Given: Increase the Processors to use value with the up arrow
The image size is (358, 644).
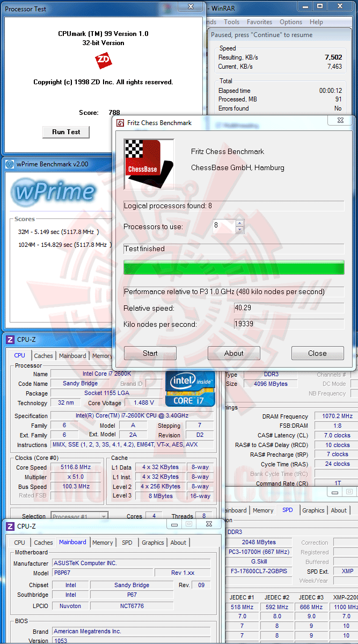Looking at the screenshot, I should click(239, 223).
